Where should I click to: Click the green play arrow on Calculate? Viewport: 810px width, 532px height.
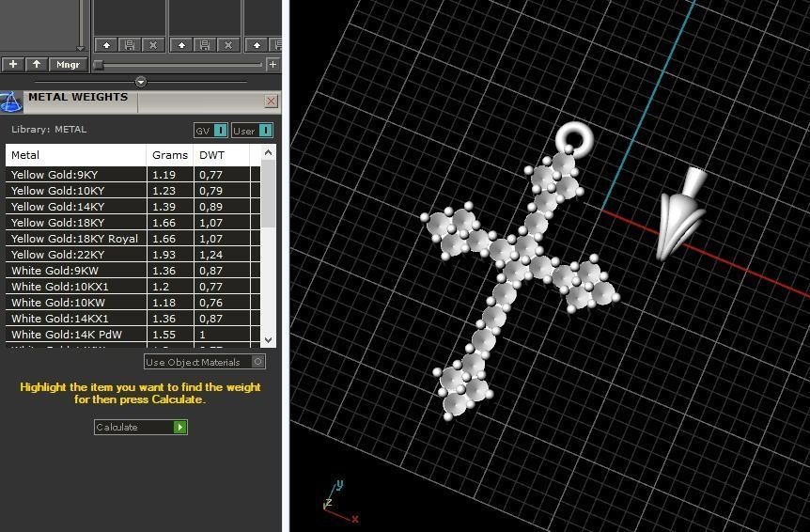tap(179, 427)
